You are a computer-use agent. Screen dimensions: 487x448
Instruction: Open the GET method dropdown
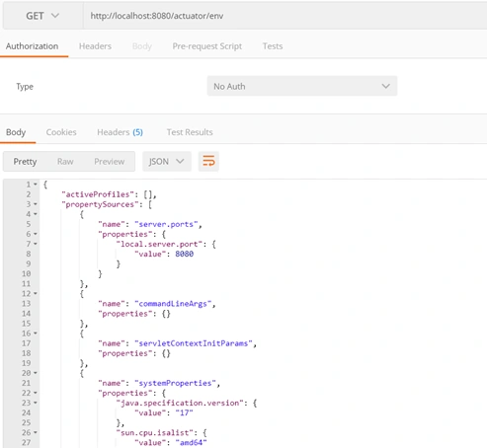point(42,16)
